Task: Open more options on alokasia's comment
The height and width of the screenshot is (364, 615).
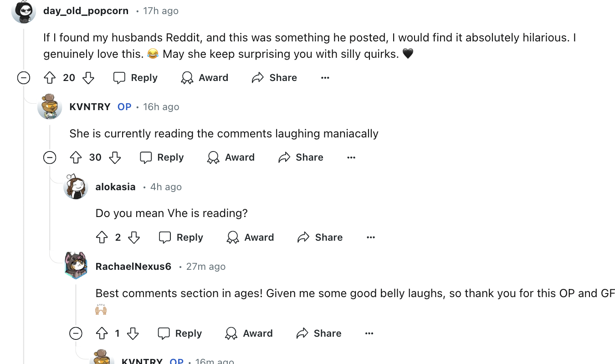Action: click(371, 238)
